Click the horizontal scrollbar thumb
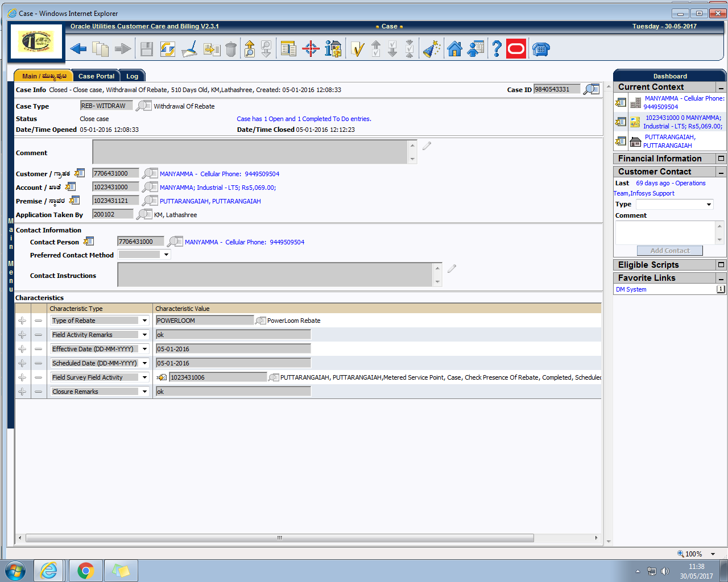Viewport: 728px width, 582px height. (x=280, y=538)
